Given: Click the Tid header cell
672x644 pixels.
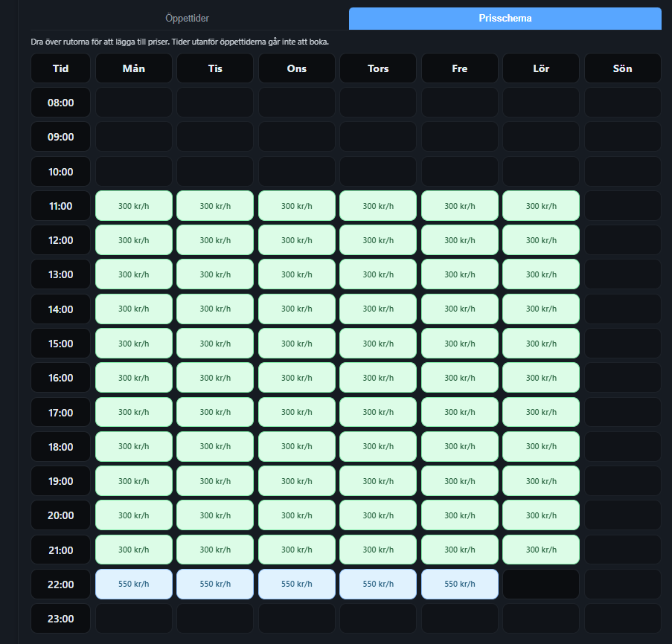Looking at the screenshot, I should (60, 68).
